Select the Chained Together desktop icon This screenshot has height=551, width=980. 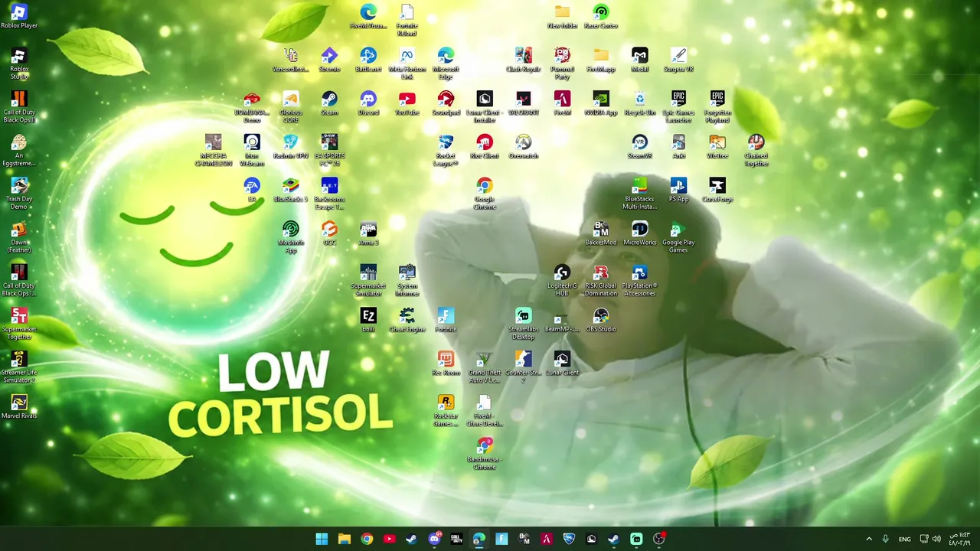click(756, 151)
